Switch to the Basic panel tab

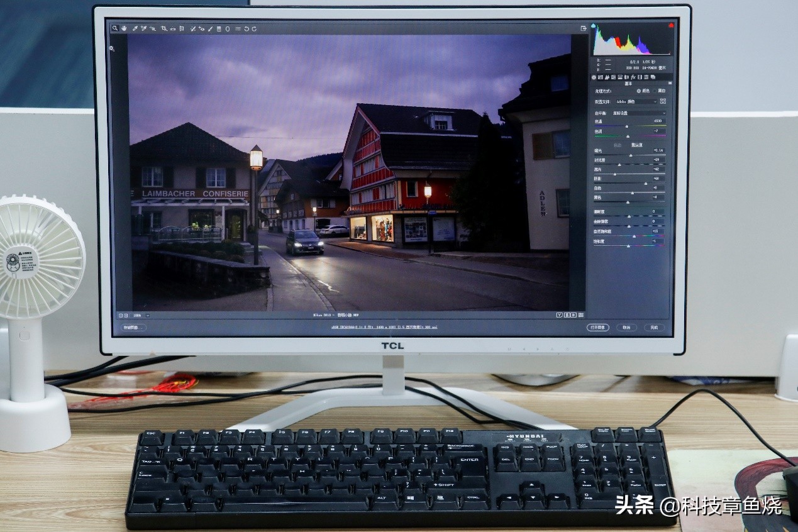(x=594, y=77)
